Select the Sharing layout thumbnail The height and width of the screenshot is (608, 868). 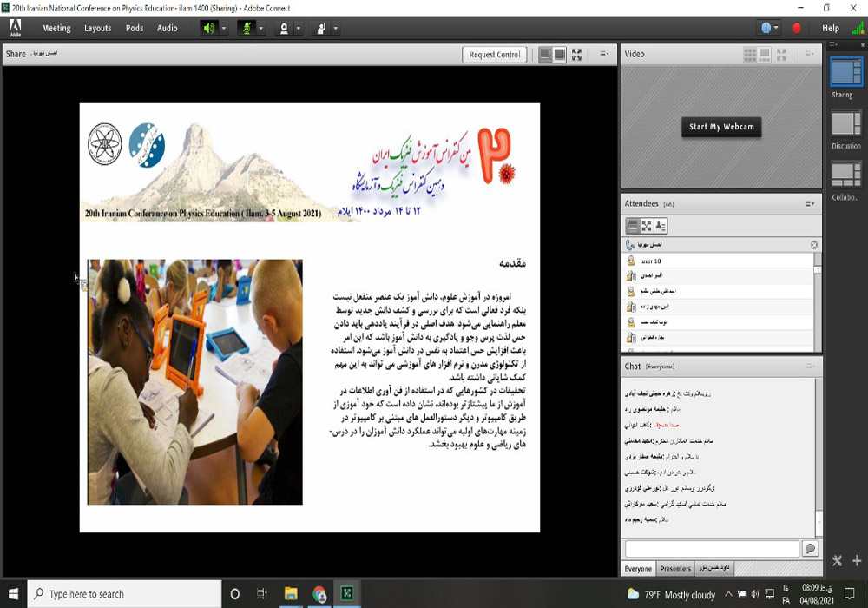[x=842, y=73]
